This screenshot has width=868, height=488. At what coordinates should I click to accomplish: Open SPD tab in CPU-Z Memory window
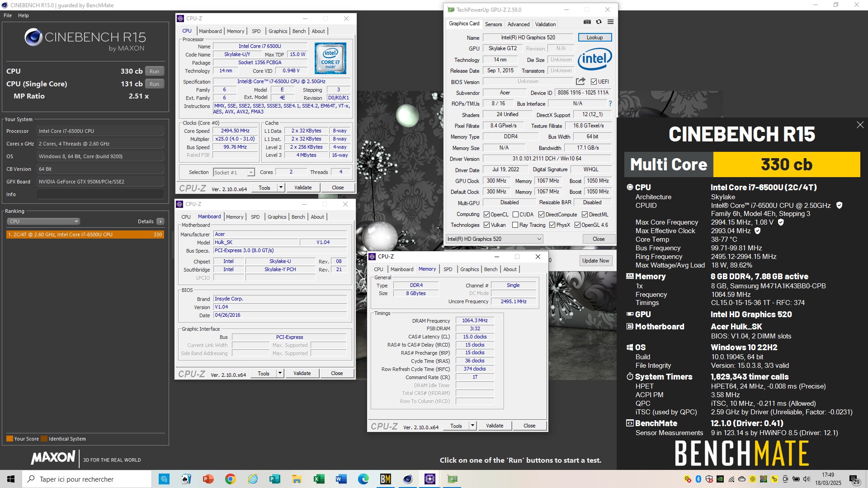448,269
